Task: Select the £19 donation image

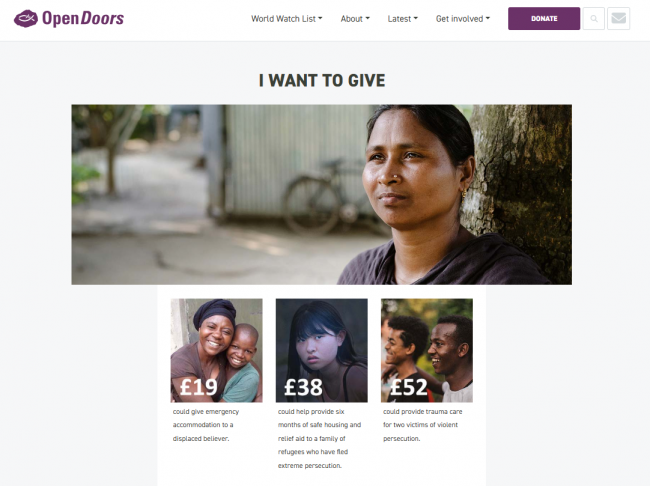Action: [x=216, y=350]
